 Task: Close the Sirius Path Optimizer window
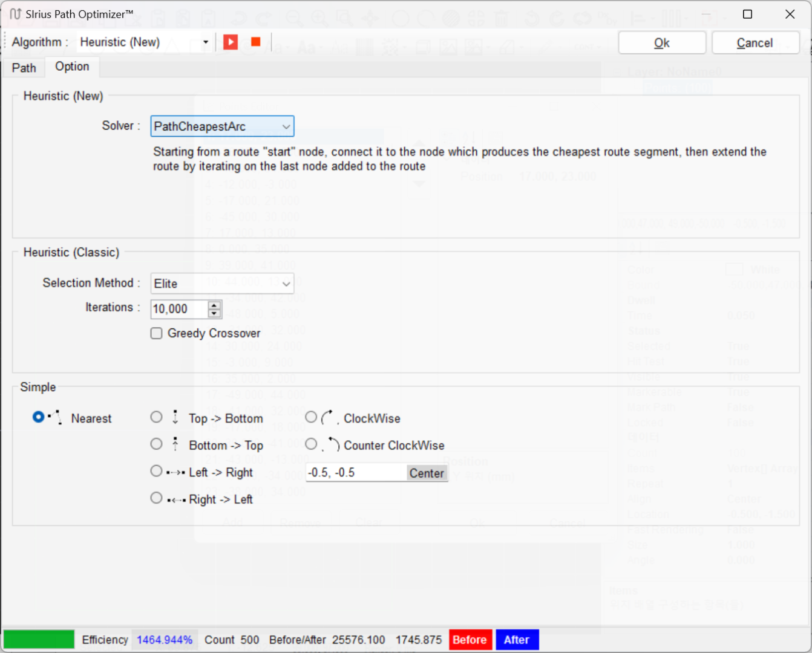(x=790, y=14)
